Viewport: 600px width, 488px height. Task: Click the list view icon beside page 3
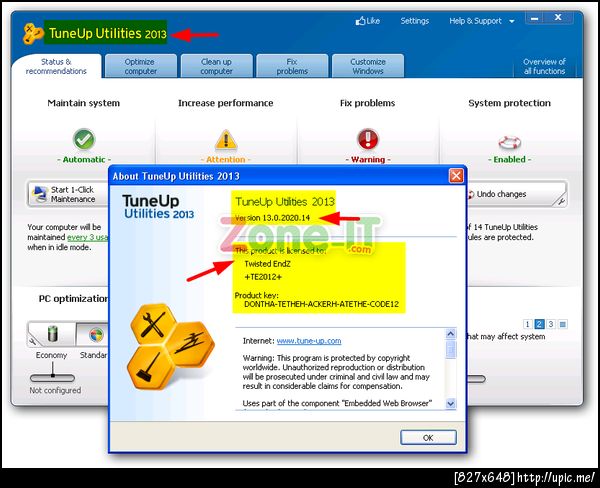point(562,324)
